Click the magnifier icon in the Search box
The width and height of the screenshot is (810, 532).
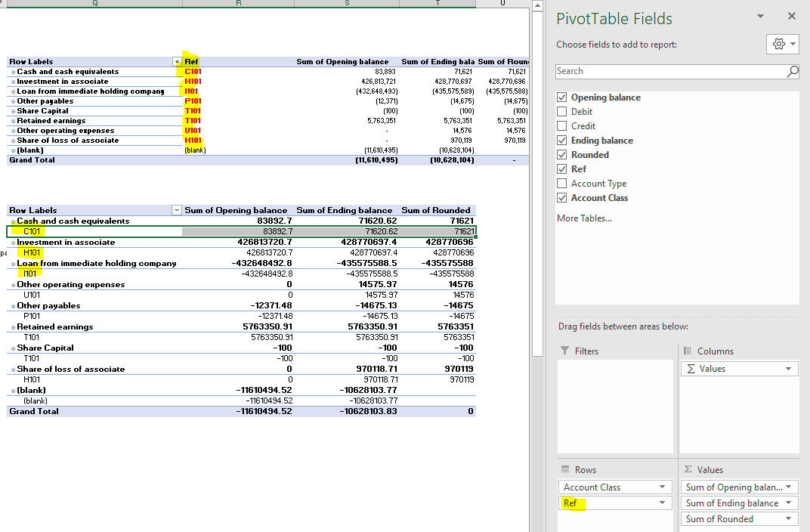tap(793, 70)
